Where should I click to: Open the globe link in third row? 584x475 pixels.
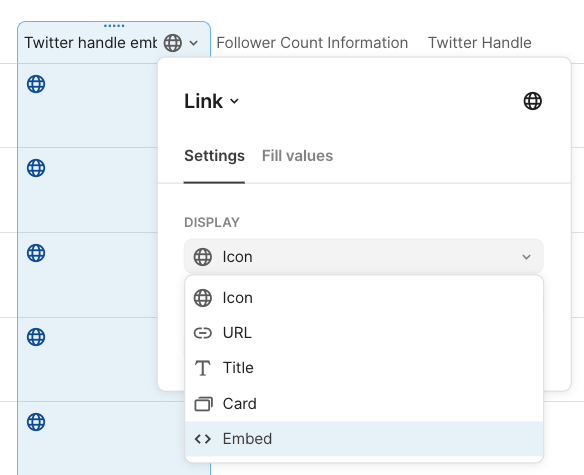point(36,253)
